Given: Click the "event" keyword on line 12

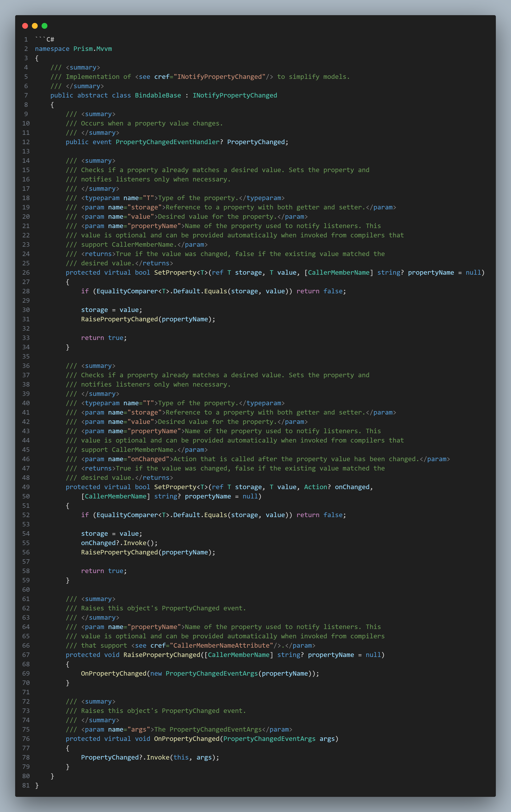Looking at the screenshot, I should (102, 142).
